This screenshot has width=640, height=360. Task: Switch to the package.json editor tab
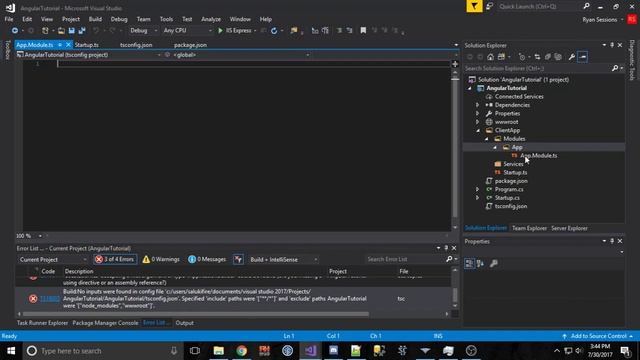(190, 45)
